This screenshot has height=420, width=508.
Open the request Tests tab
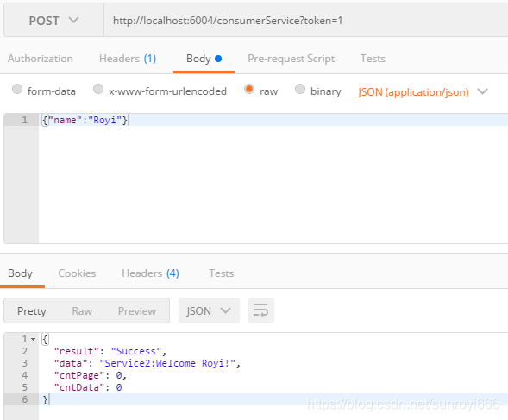pos(373,59)
